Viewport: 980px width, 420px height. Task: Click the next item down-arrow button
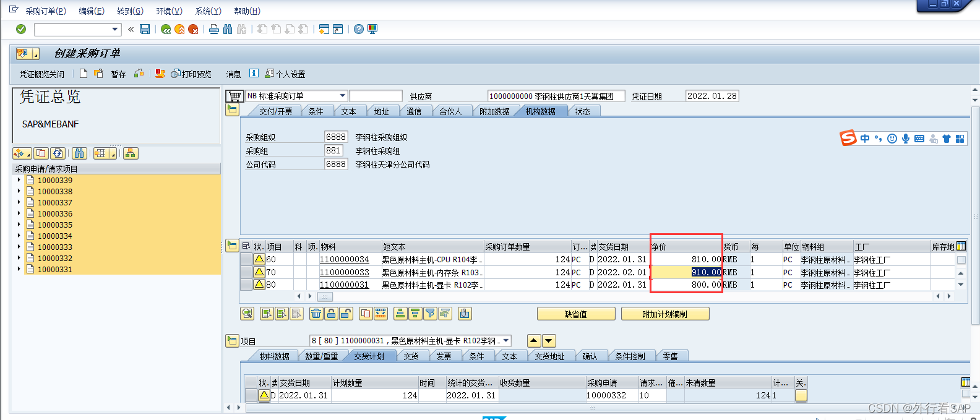549,341
